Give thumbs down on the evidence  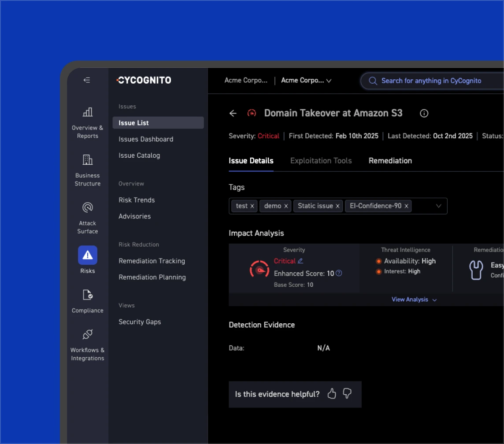347,394
